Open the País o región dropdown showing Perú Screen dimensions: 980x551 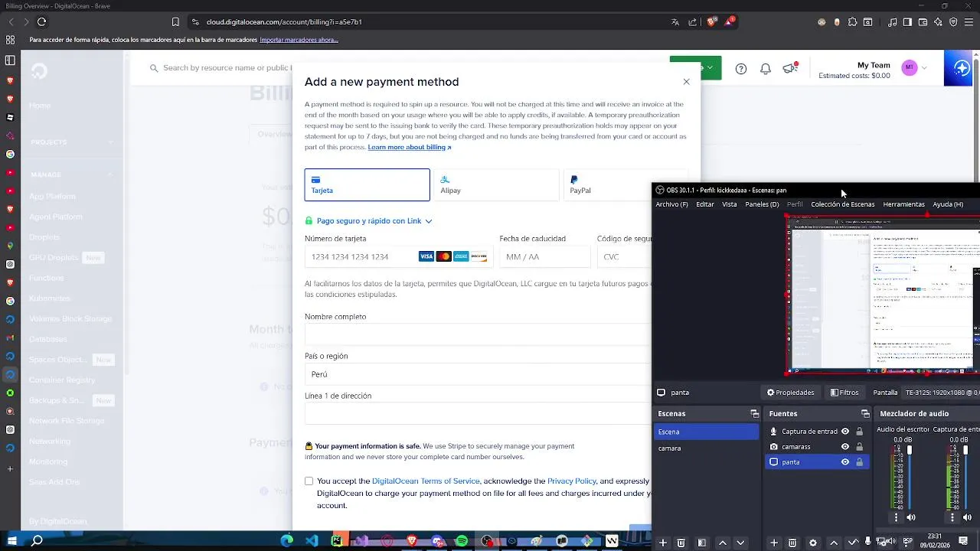pyautogui.click(x=478, y=374)
